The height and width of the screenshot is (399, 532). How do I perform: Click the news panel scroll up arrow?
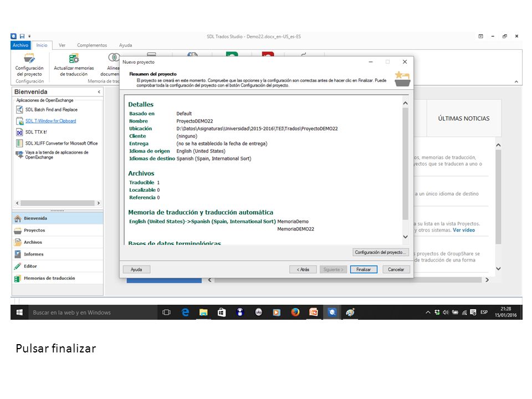pyautogui.click(x=498, y=145)
